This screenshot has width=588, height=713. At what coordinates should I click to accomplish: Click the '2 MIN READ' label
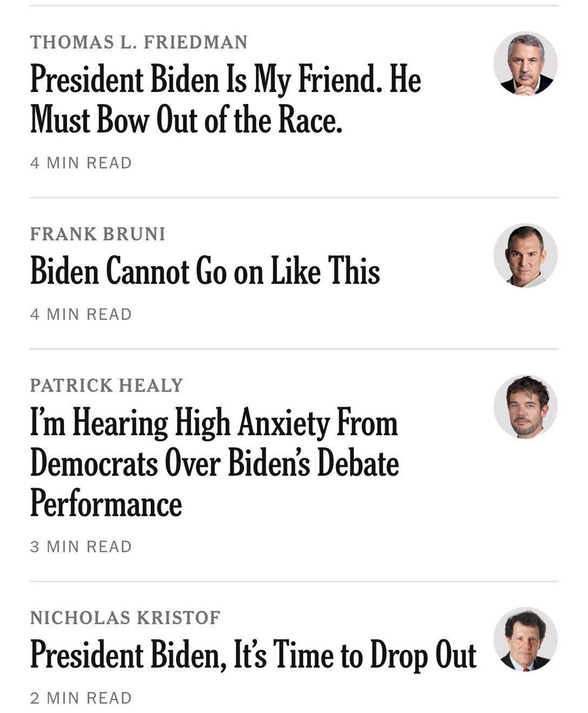[81, 698]
